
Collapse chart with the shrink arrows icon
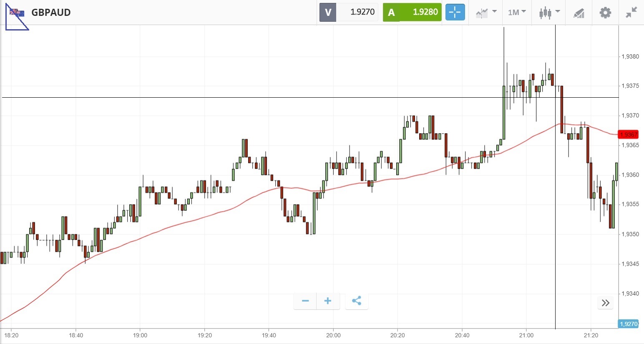[631, 13]
